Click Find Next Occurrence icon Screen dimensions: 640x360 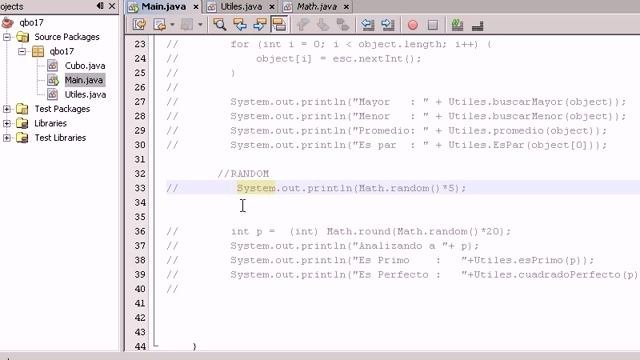[x=259, y=24]
